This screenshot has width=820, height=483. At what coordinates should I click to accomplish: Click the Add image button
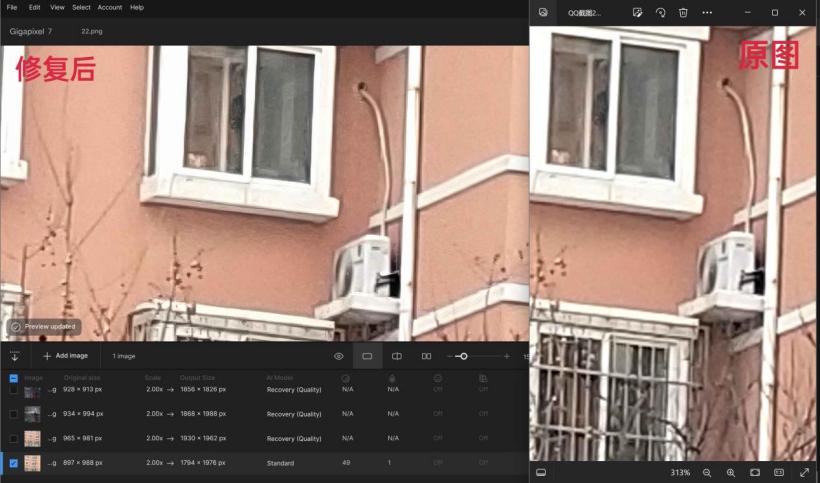[x=65, y=356]
